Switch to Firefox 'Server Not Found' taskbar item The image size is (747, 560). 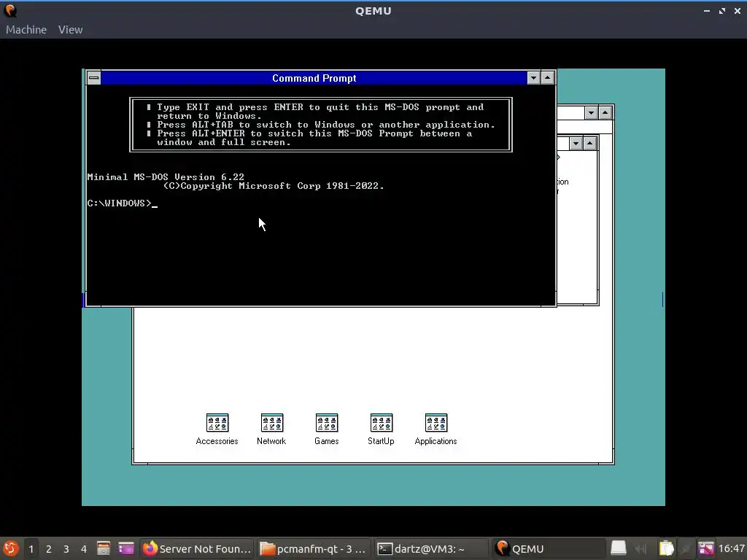[197, 548]
